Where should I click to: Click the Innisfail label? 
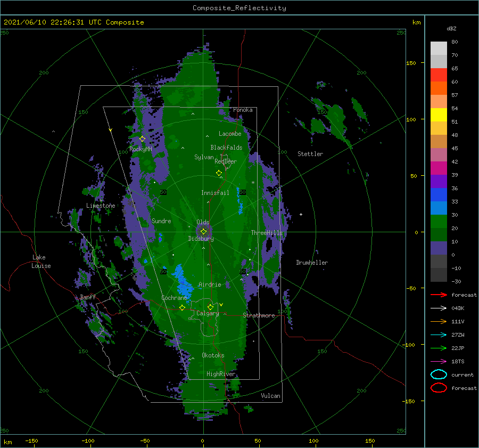point(215,193)
